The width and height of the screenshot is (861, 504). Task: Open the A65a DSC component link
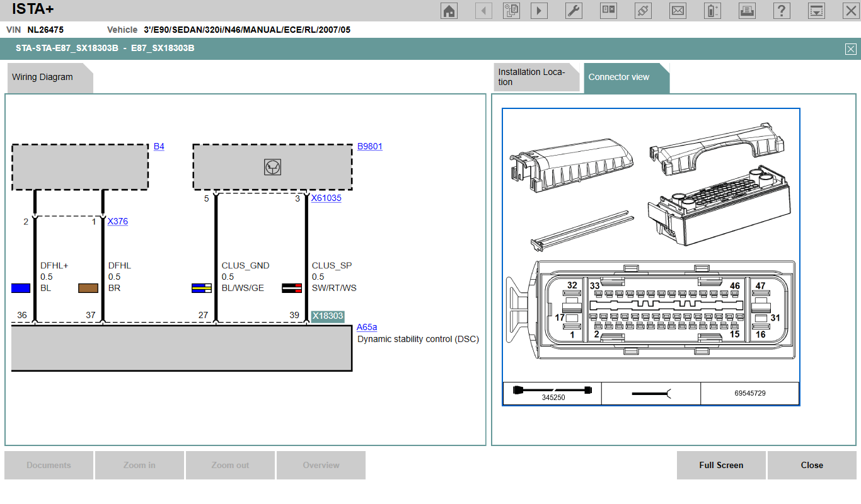point(366,327)
